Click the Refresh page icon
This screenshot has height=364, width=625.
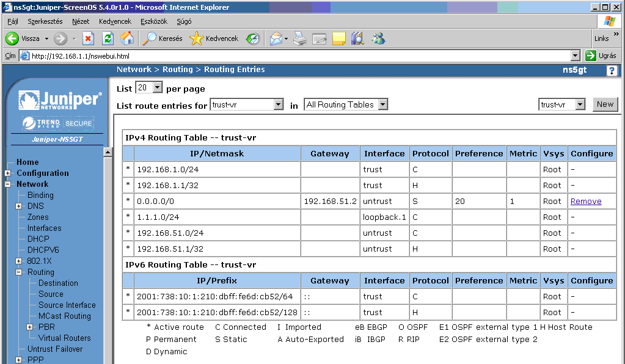[108, 38]
